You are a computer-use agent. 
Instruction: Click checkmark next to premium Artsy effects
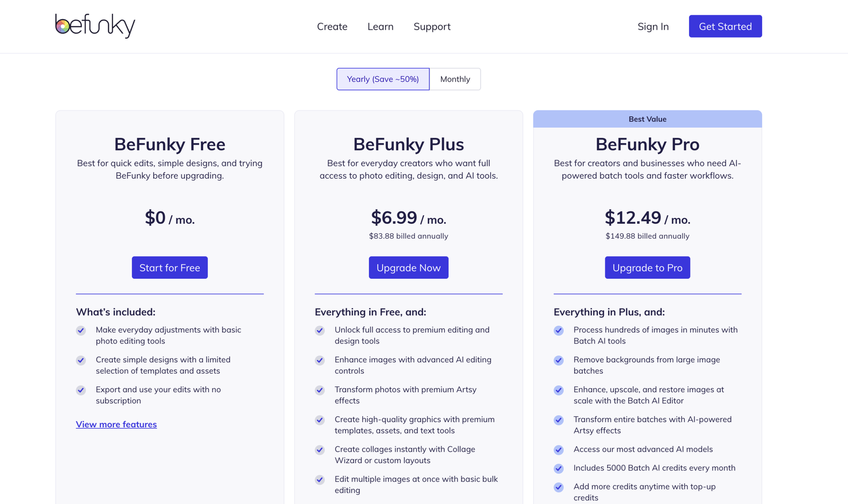point(320,391)
